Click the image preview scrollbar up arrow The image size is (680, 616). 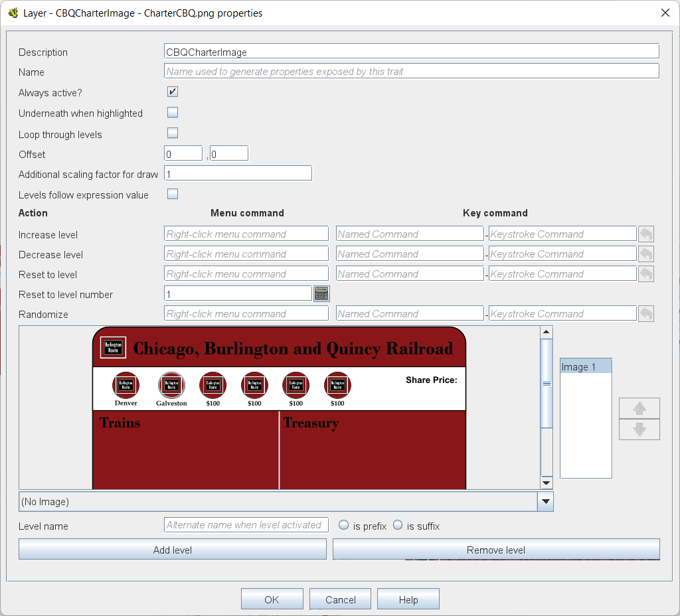click(547, 333)
